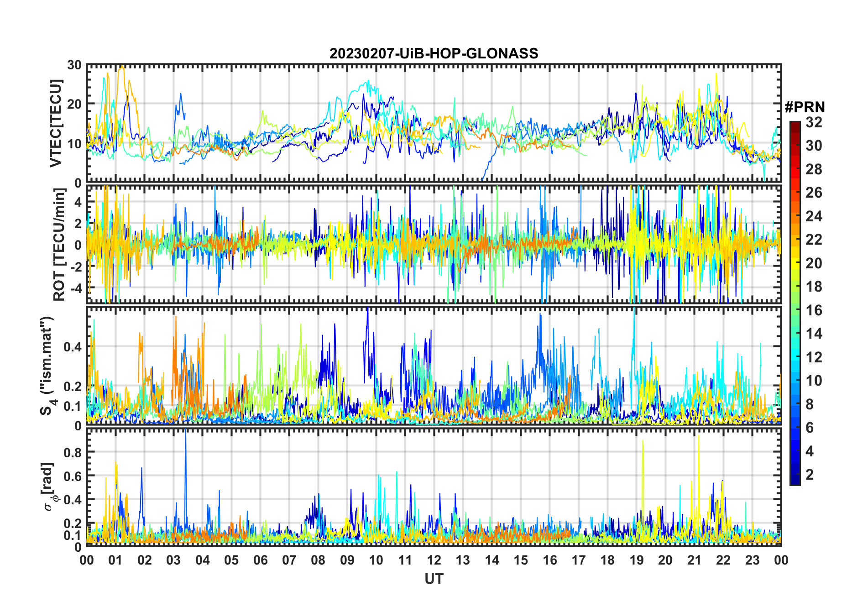Select the 10 tick on the VTEC axis
This screenshot has height=607, width=868.
coord(74,143)
